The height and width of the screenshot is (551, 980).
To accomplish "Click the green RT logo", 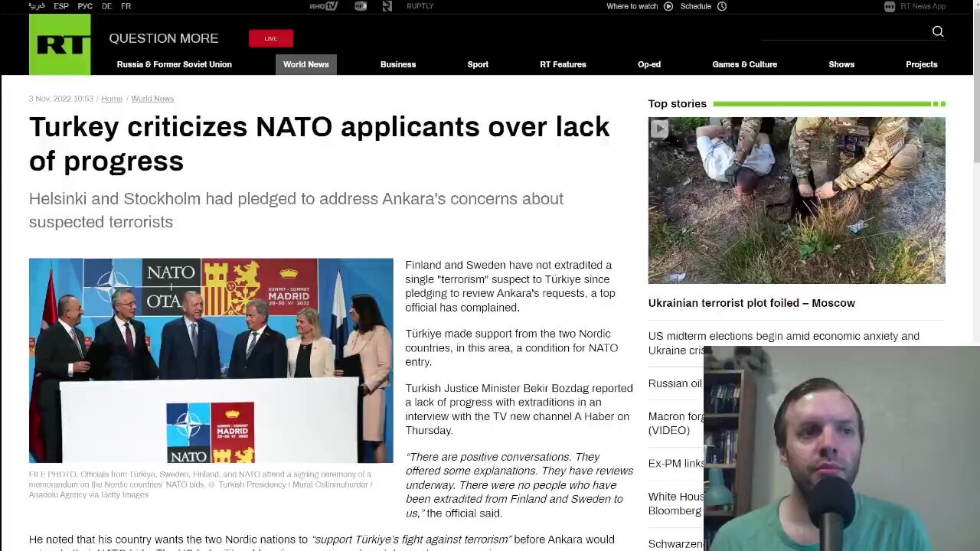I will click(x=60, y=44).
